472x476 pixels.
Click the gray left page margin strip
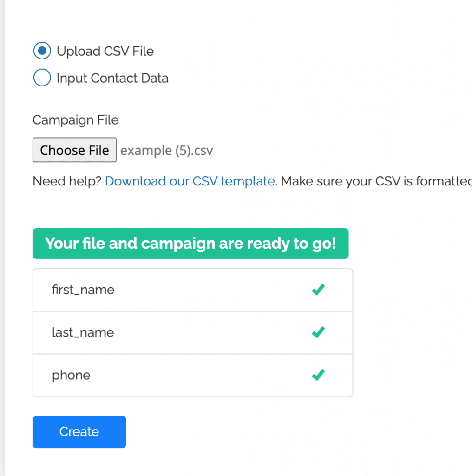coord(2,232)
